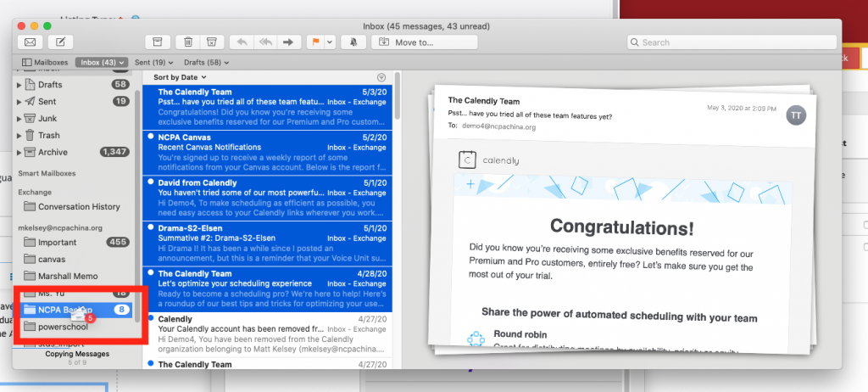Flag the selected message
Viewport: 868px width, 392px height.
click(314, 42)
